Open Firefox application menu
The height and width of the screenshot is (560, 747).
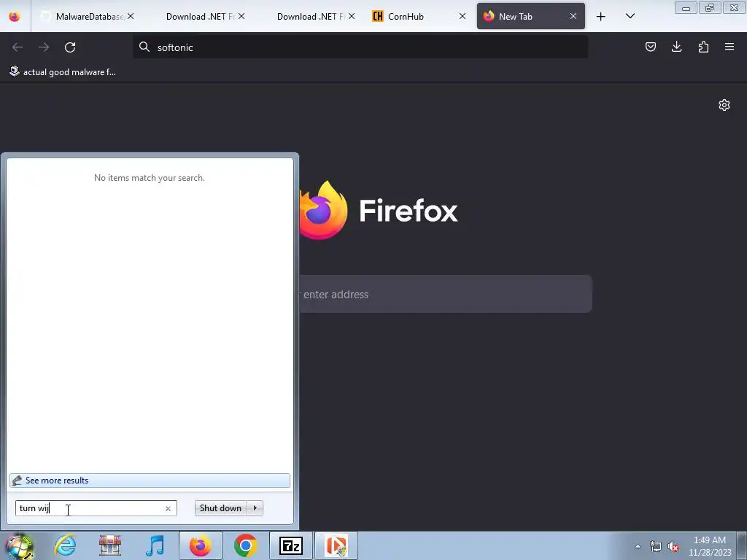point(729,47)
